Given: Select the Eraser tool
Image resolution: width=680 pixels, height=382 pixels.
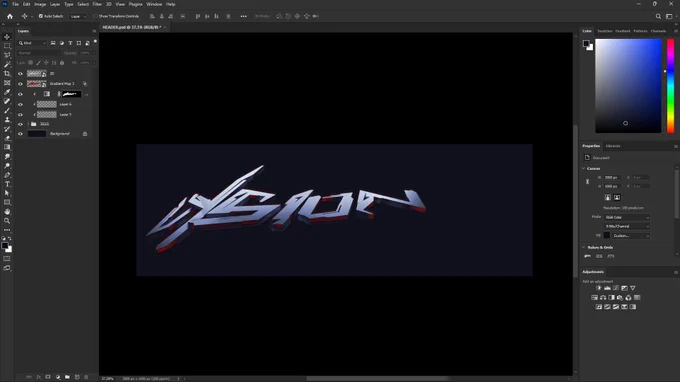Looking at the screenshot, I should (7, 138).
